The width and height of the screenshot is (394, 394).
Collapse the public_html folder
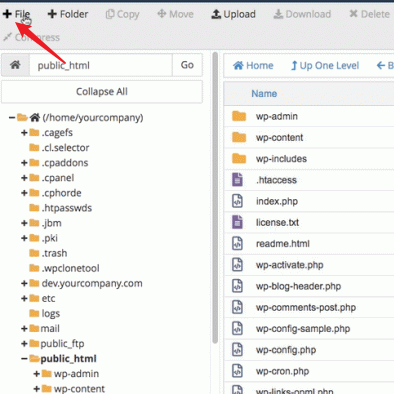[x=24, y=359]
